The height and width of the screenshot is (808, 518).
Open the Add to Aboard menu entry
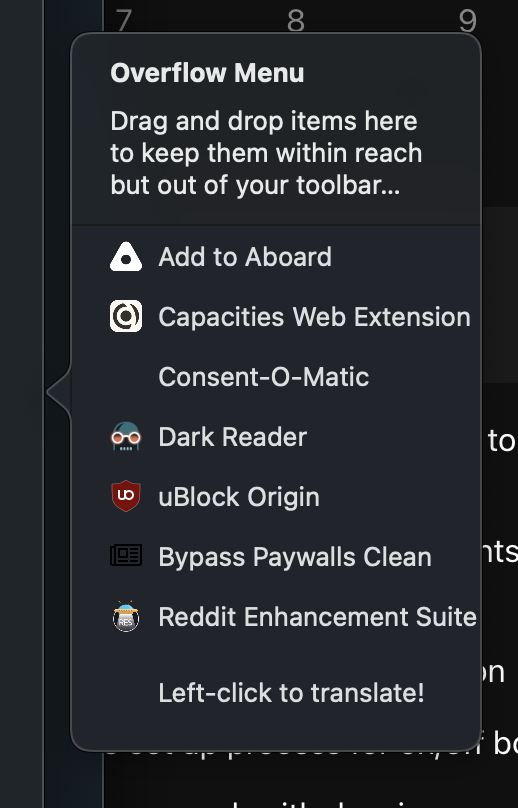tap(245, 257)
